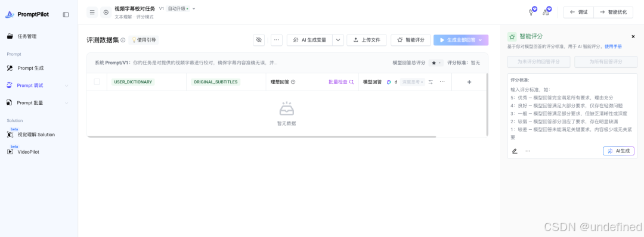Close the 智能评分 panel

pyautogui.click(x=633, y=36)
